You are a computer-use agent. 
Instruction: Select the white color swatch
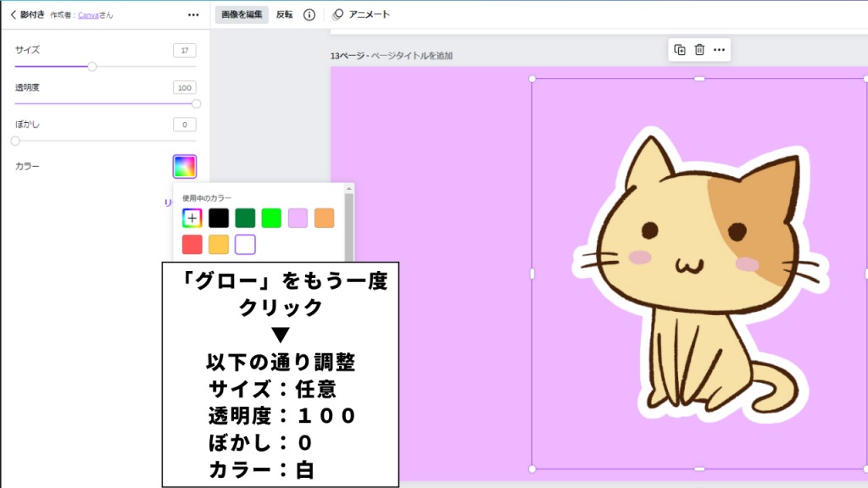point(245,245)
